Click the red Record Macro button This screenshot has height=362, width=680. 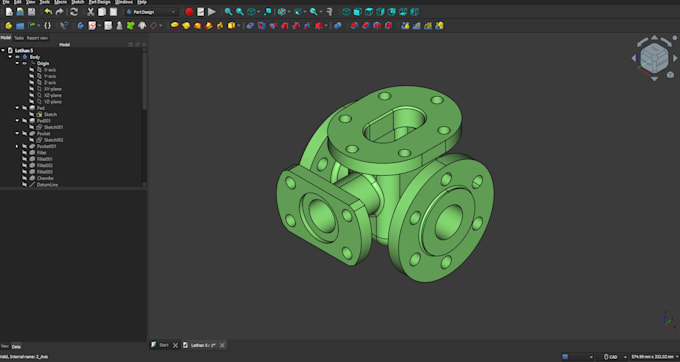click(189, 12)
